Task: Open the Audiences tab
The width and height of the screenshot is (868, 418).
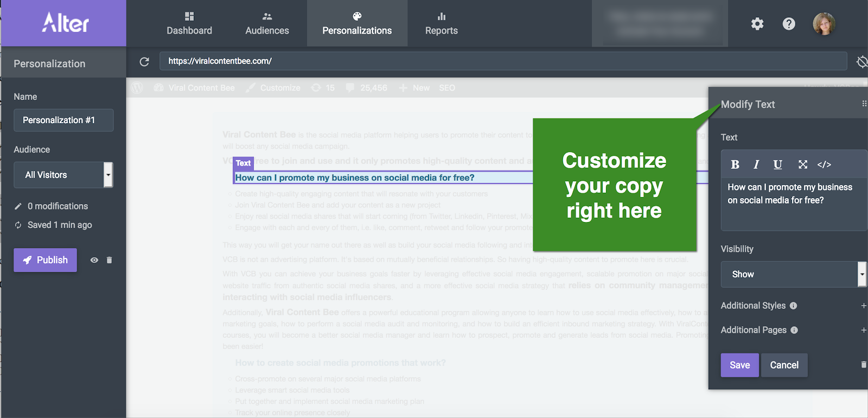Action: point(267,23)
